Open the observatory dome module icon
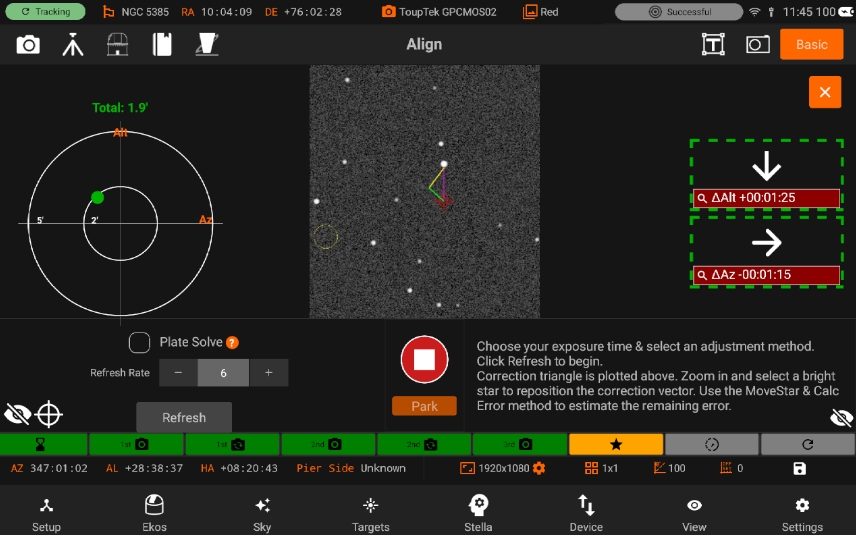Viewport: 856px width, 535px height. coord(117,44)
